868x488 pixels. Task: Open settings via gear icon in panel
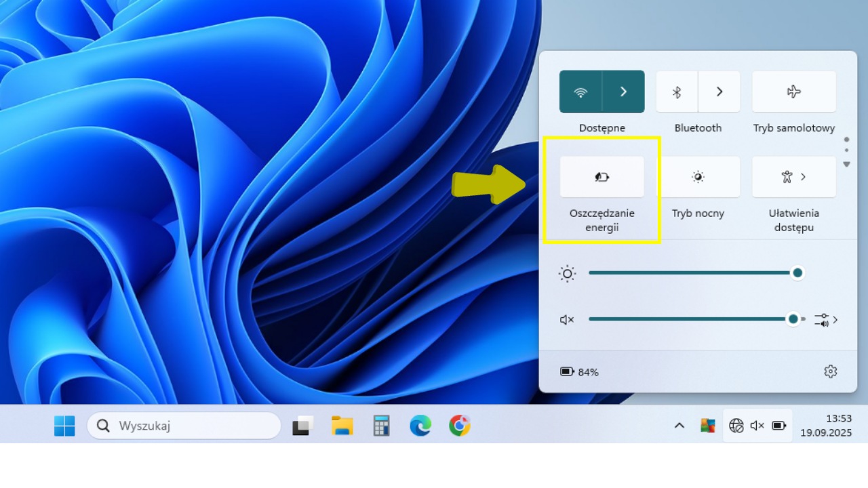click(831, 371)
